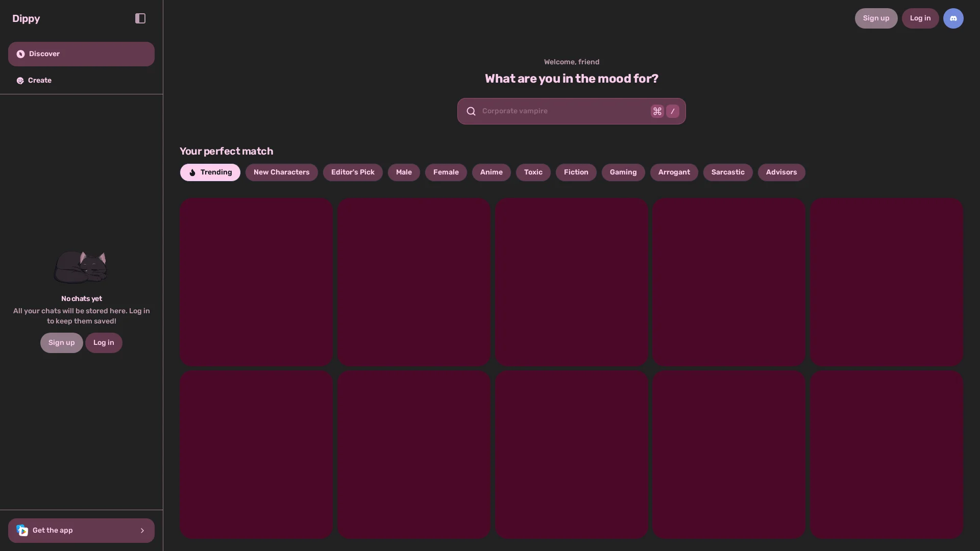980x551 pixels.
Task: Show Sarcastic characters
Action: [727, 172]
